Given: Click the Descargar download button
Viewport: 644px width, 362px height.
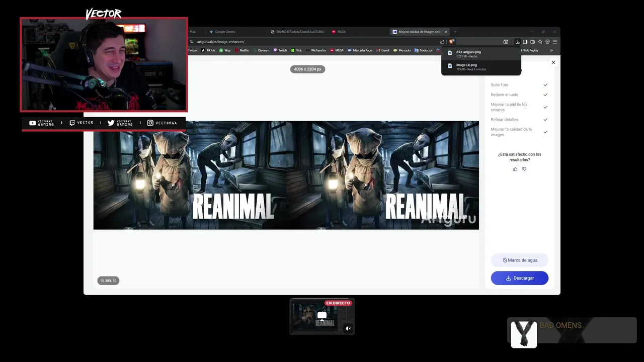Looking at the screenshot, I should [519, 278].
